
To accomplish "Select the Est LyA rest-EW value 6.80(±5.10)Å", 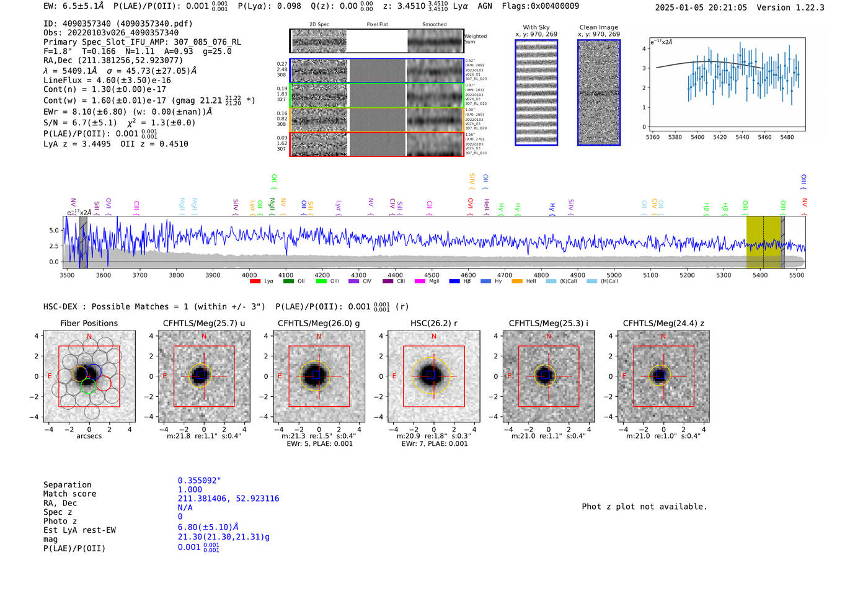I will pyautogui.click(x=208, y=528).
